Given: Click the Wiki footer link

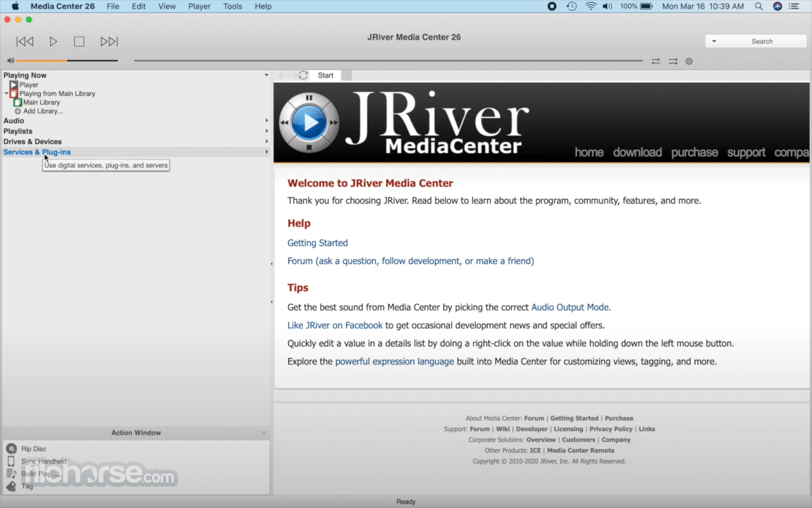Looking at the screenshot, I should 503,429.
